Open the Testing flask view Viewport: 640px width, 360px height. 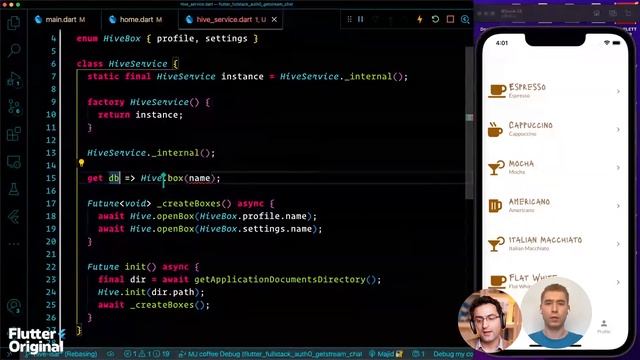(x=14, y=189)
